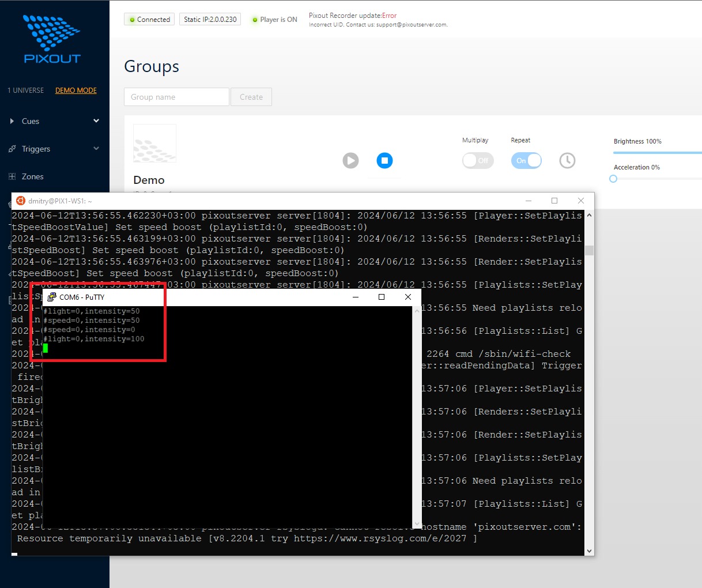Expand the Triggers chevron dropdown
This screenshot has width=702, height=588.
pyautogui.click(x=96, y=149)
